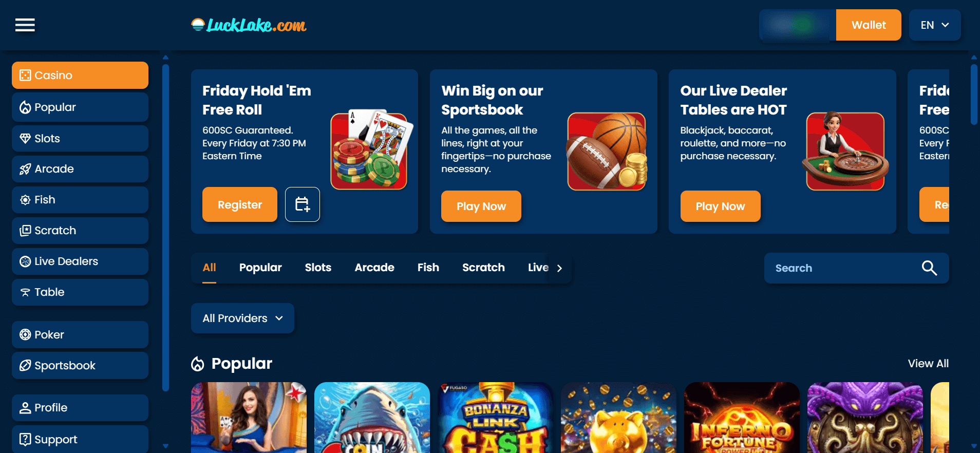
Task: Click the category tabs right arrow
Action: tap(559, 268)
